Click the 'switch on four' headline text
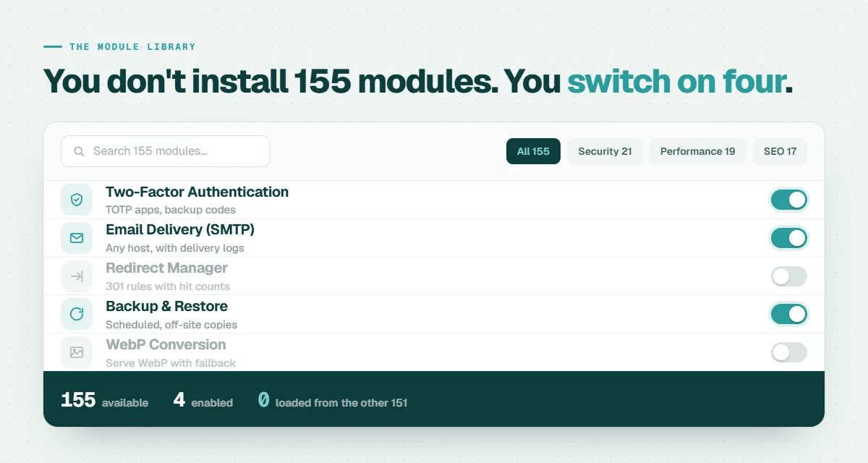This screenshot has width=868, height=463. pos(676,81)
